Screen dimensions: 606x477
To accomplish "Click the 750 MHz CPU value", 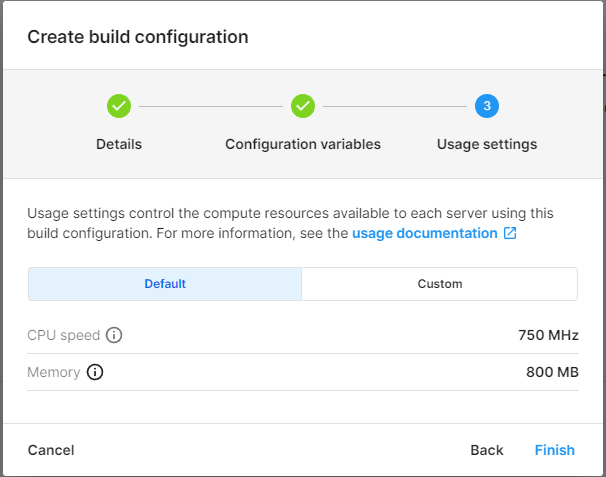I will [548, 335].
